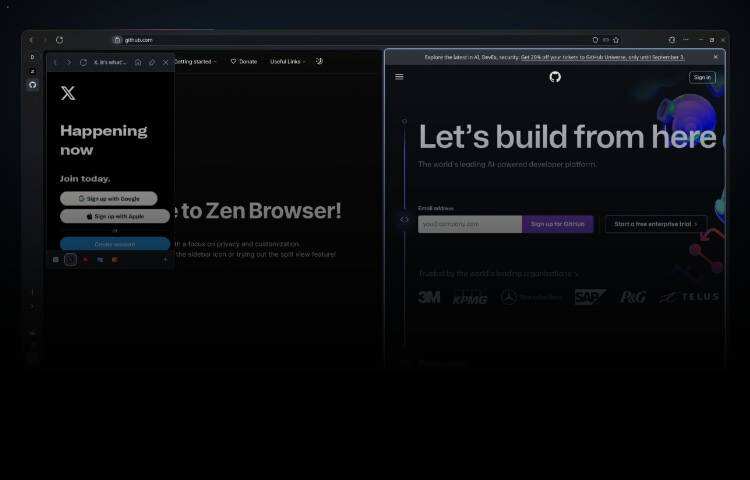Open the Donate menu item
This screenshot has width=750, height=480.
[244, 62]
